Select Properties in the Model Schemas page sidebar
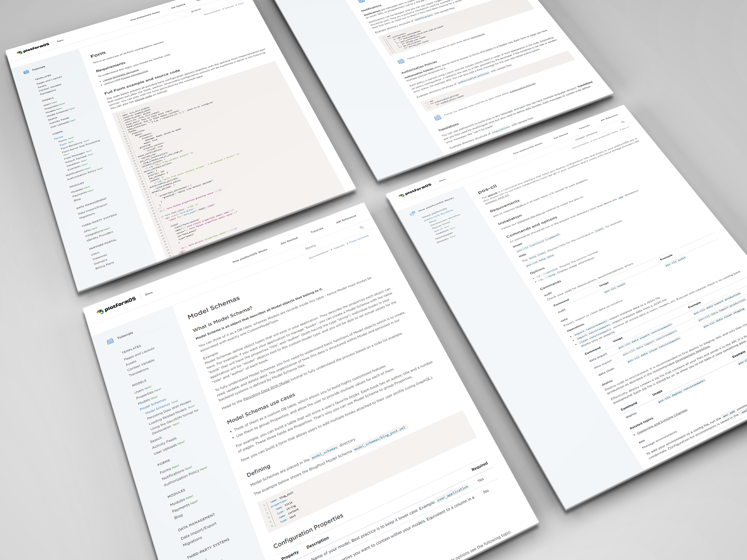 click(145, 395)
